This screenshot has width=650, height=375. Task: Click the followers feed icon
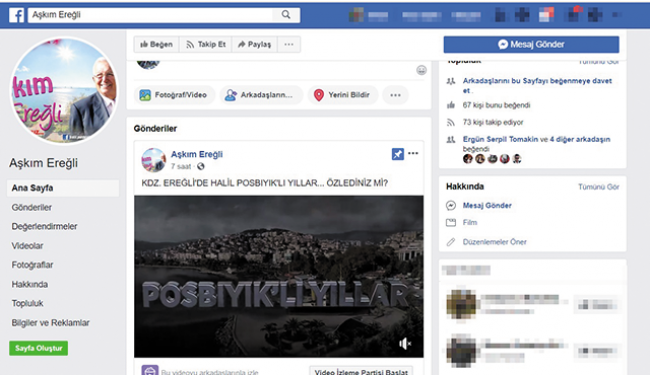(x=451, y=122)
